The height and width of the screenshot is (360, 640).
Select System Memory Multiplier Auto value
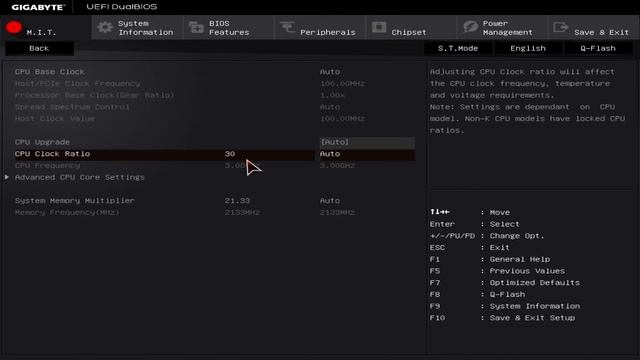[330, 201]
